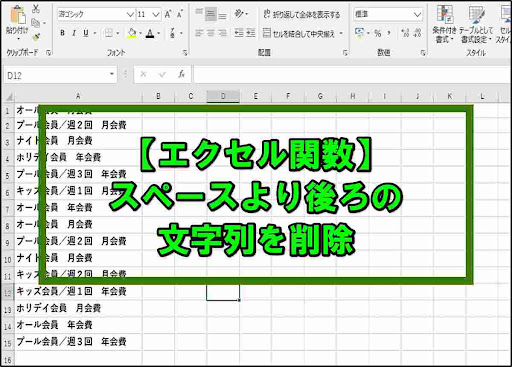Click into the formula bar input
This screenshot has width=512, height=367.
click(352, 75)
